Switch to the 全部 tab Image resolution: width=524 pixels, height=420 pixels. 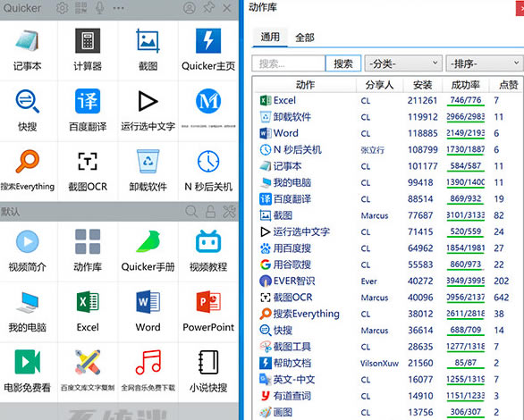(305, 38)
